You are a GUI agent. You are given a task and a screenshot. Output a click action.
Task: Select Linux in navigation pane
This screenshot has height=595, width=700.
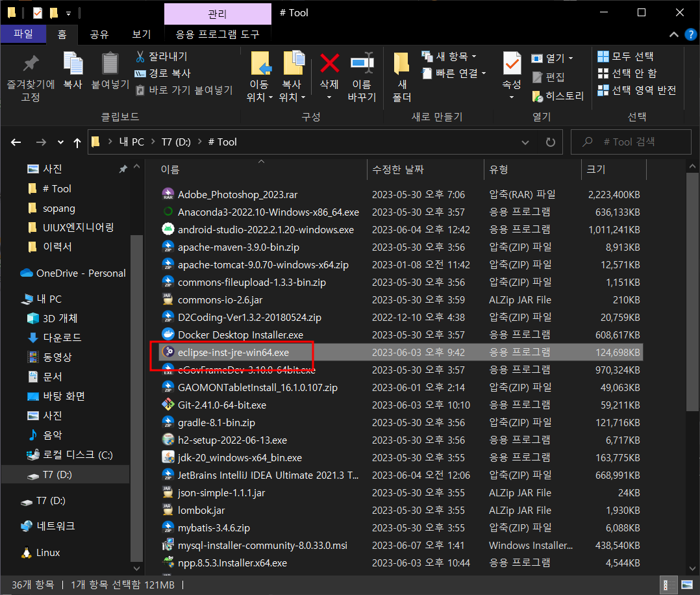point(41,553)
